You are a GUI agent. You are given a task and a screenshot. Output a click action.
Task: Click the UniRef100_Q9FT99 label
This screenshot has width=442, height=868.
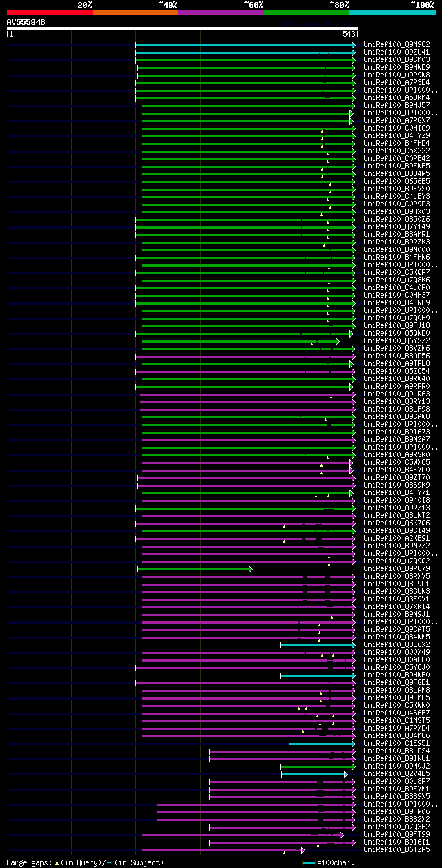click(396, 834)
